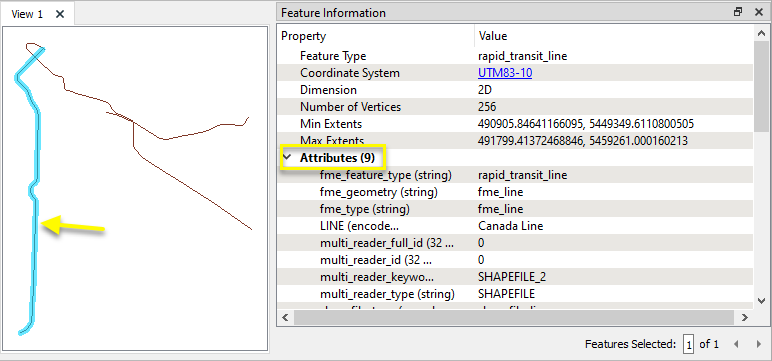Edit the Features Selected number field
This screenshot has width=772, height=361.
click(688, 344)
